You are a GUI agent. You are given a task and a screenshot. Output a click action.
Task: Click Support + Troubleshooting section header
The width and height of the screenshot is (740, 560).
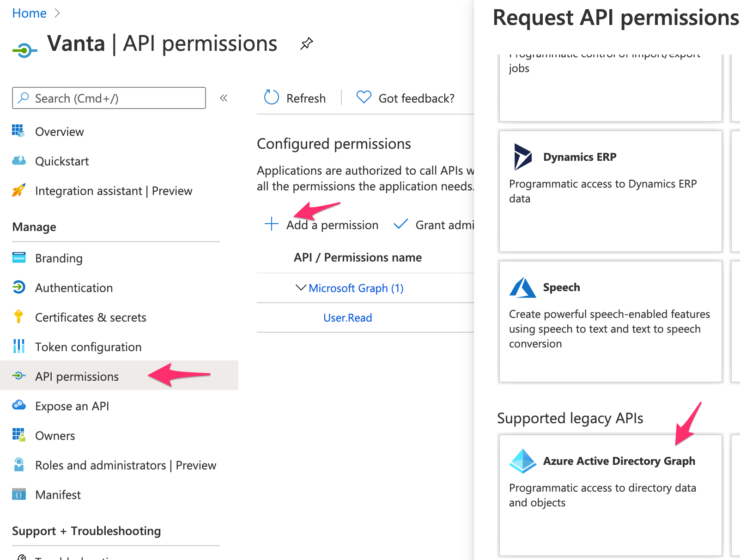(x=86, y=531)
